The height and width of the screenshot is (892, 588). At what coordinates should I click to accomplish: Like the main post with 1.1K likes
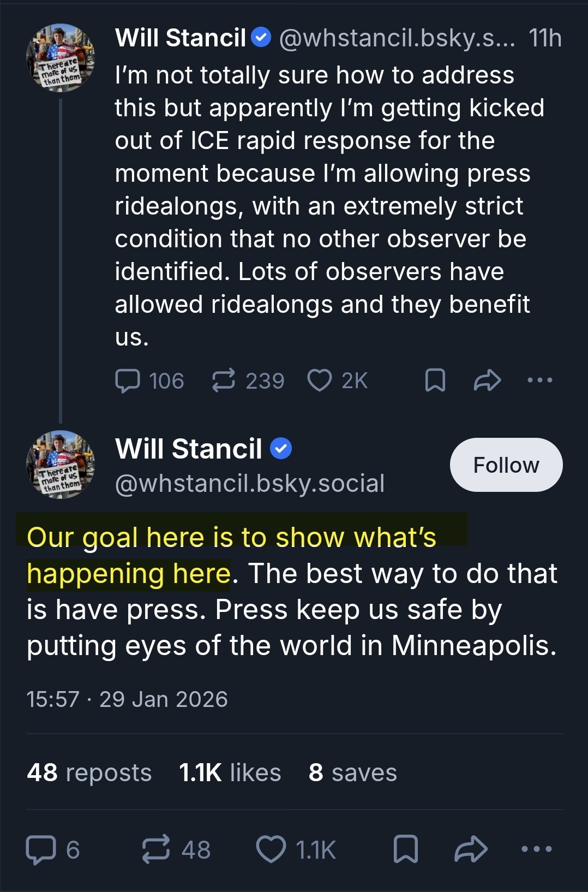pyautogui.click(x=271, y=849)
